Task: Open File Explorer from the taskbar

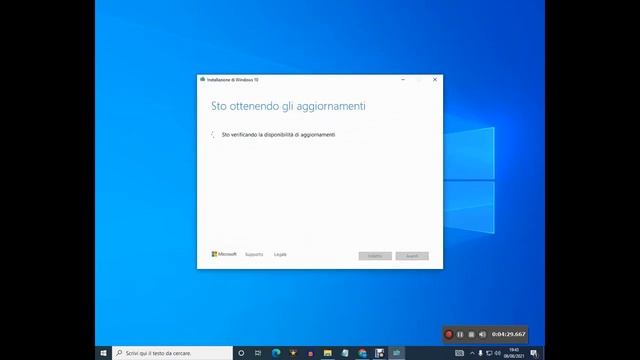Action: 328,353
